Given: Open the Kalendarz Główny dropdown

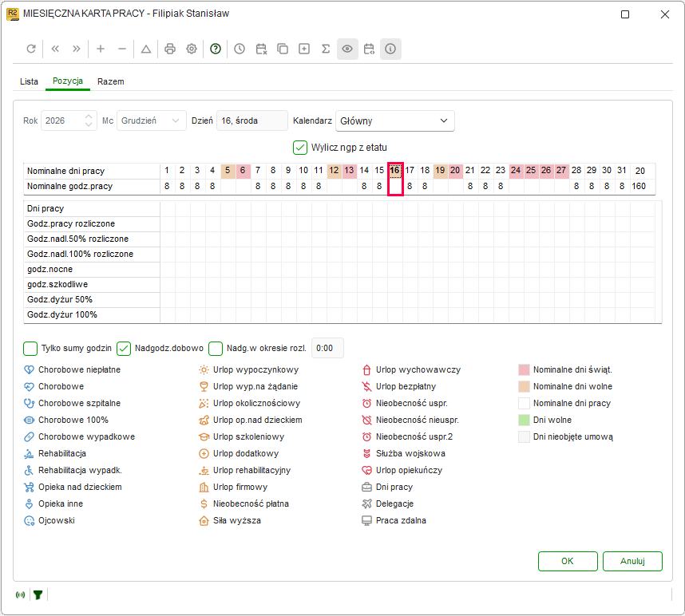Looking at the screenshot, I should point(395,121).
